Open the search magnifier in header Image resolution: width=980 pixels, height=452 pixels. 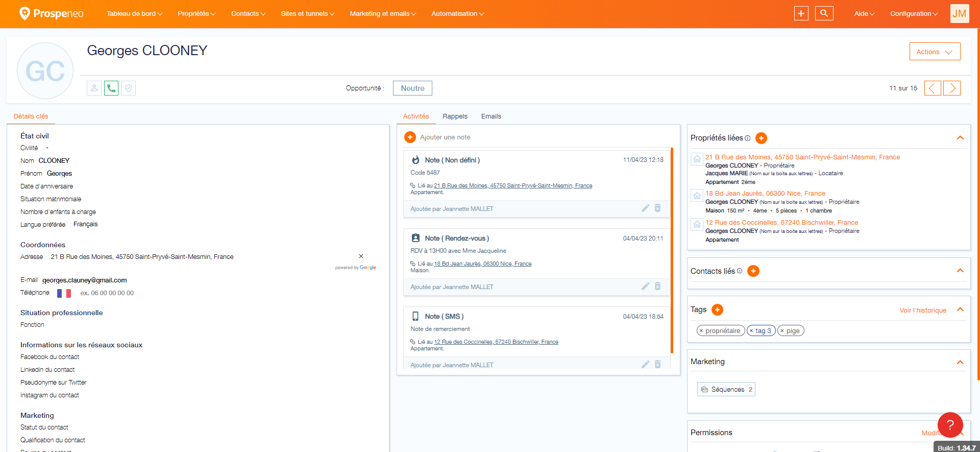[824, 13]
